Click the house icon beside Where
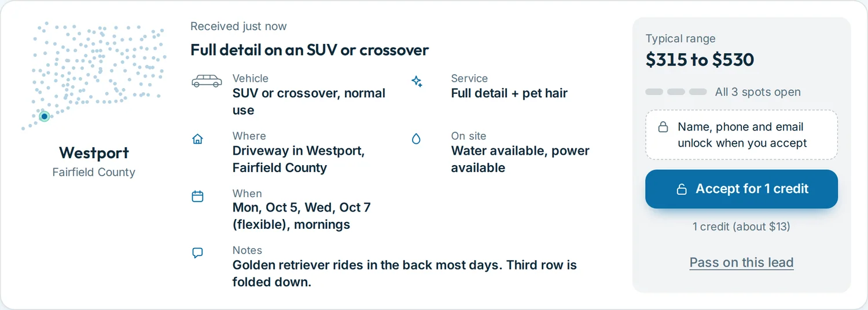Screen dimensions: 868x310 [x=197, y=139]
